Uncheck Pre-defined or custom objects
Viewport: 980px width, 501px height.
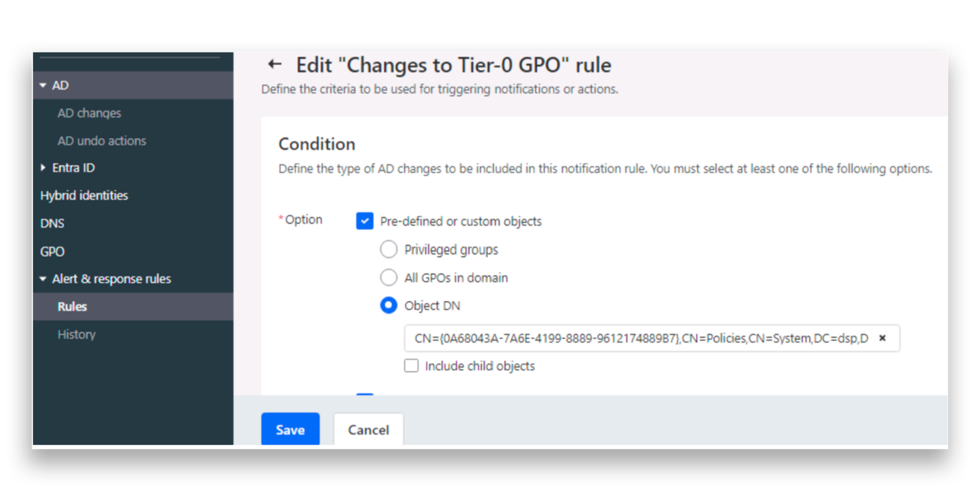click(x=364, y=221)
